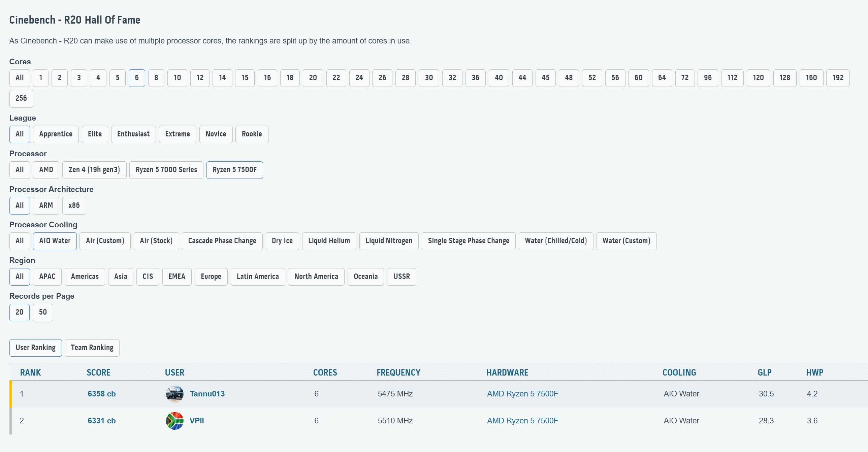This screenshot has height=452, width=868.
Task: Filter region by North America
Action: point(316,277)
